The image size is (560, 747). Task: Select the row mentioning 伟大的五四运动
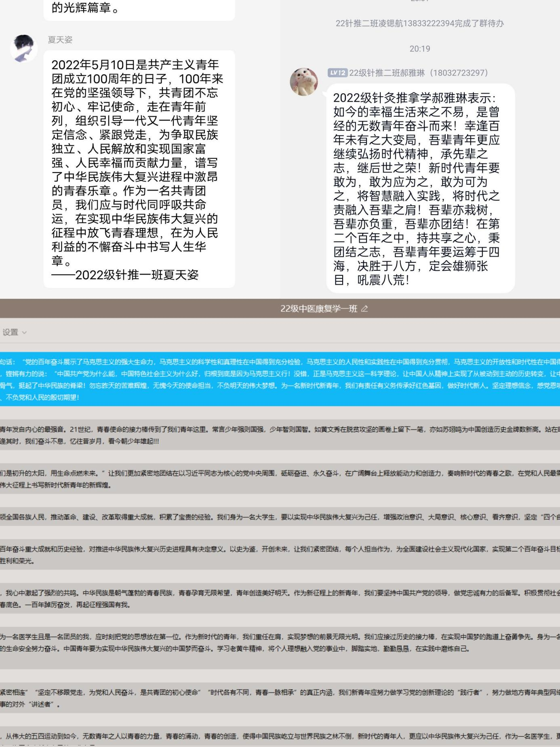pos(280,736)
